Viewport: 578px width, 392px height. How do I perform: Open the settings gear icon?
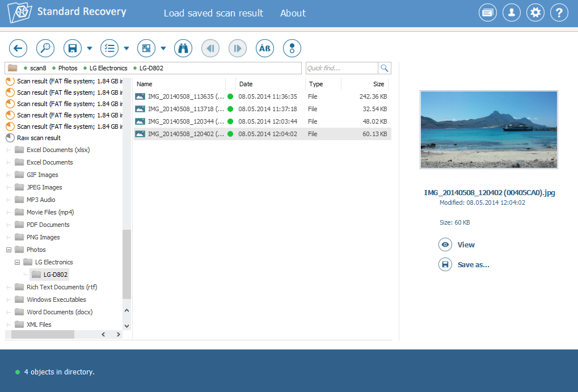point(535,13)
